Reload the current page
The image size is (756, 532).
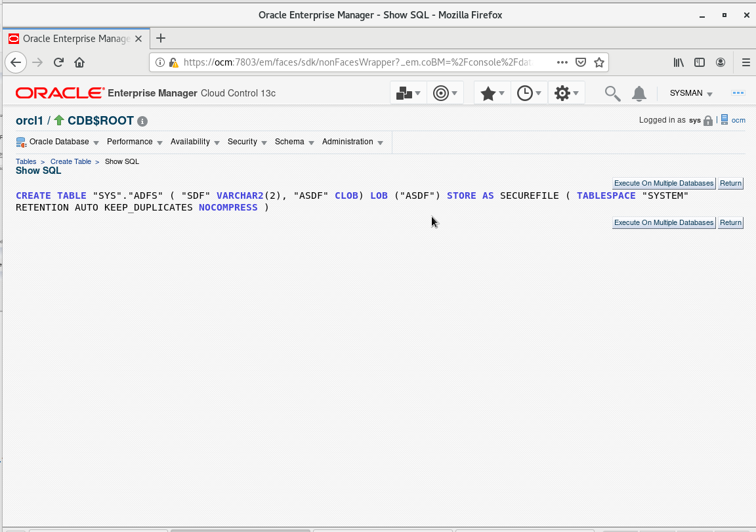coord(58,62)
